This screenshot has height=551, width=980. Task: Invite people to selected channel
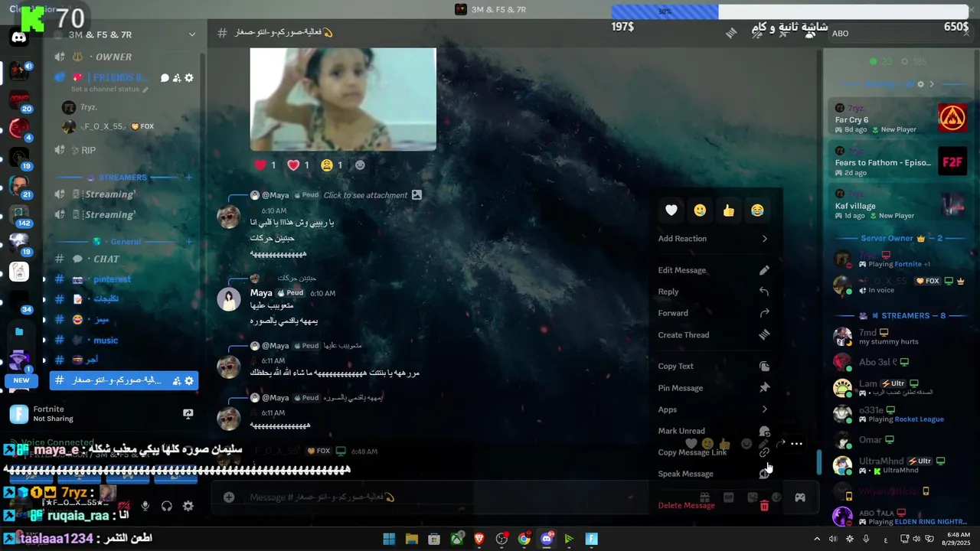177,380
